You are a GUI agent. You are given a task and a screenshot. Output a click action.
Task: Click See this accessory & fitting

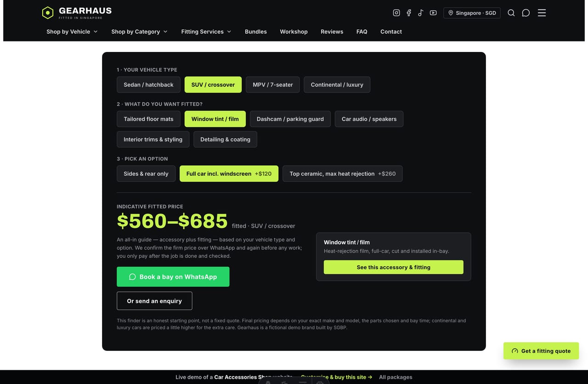[394, 267]
